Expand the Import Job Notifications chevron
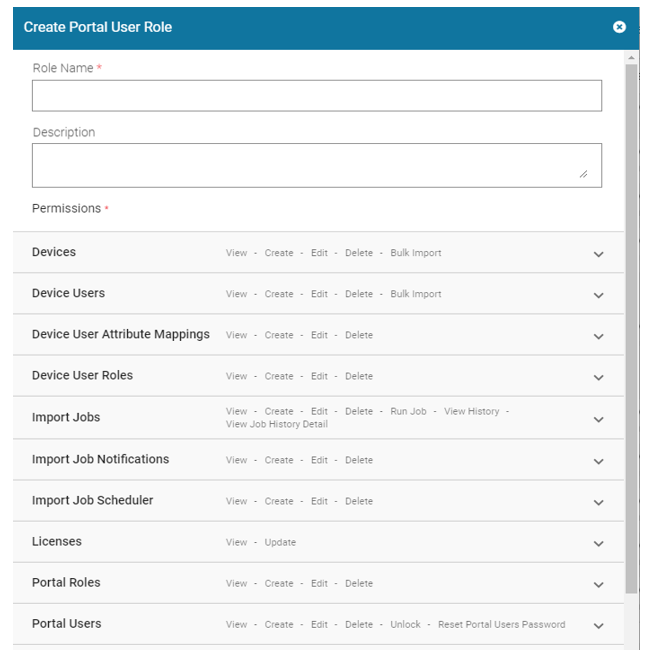The height and width of the screenshot is (653, 649). click(598, 461)
